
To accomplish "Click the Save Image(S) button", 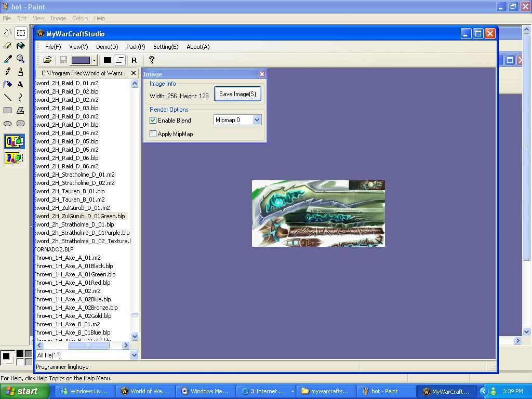I will click(237, 94).
